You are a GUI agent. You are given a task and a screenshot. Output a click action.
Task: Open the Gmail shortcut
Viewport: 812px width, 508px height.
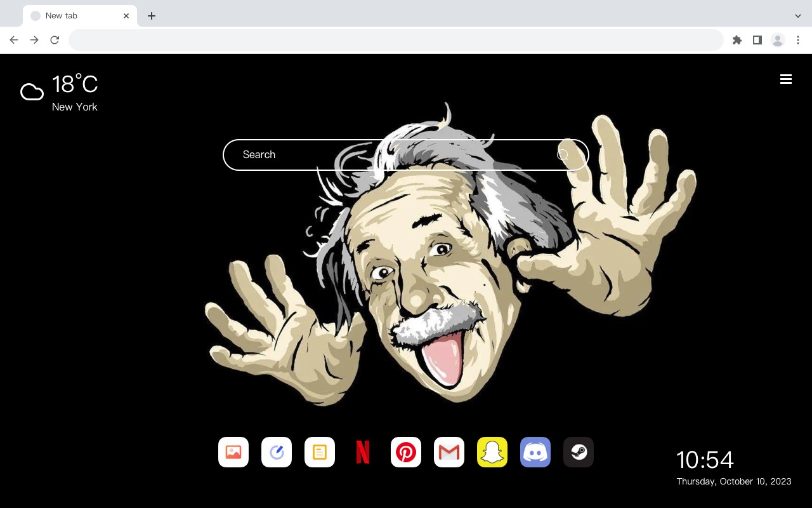coord(449,452)
